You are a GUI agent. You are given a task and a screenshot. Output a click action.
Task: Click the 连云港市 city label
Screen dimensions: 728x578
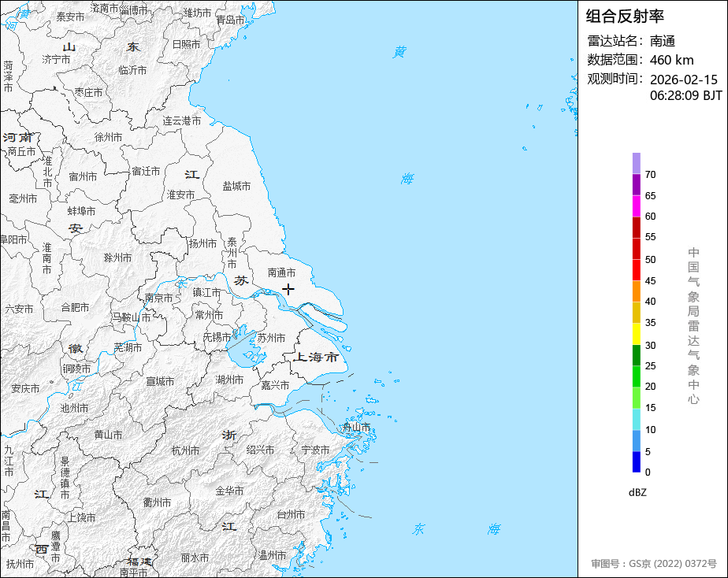(x=181, y=120)
